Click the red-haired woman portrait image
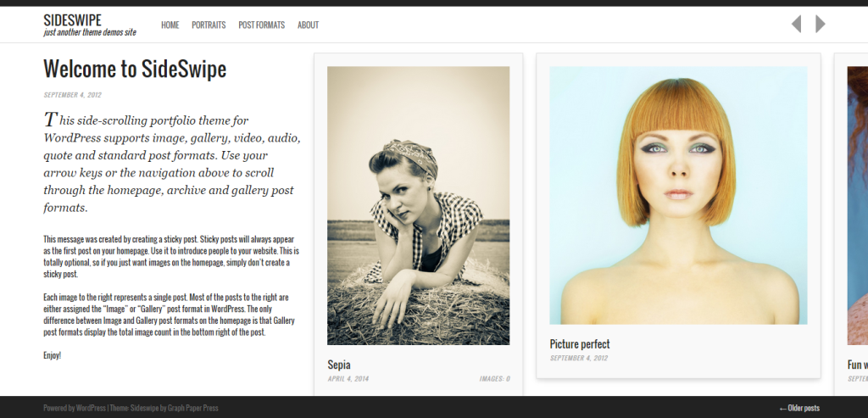The image size is (868, 418). (678, 195)
